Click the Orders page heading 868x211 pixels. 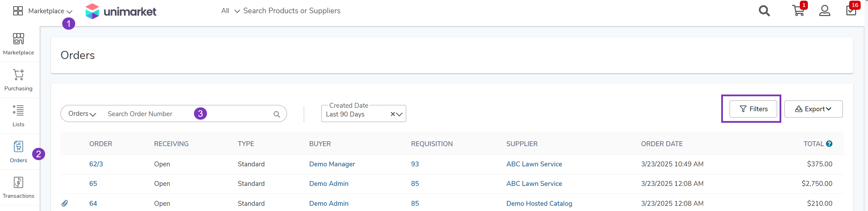[78, 55]
